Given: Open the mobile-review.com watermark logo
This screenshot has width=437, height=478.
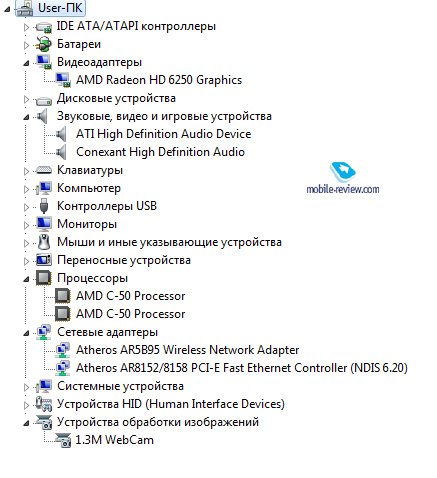Looking at the screenshot, I should pos(343,178).
